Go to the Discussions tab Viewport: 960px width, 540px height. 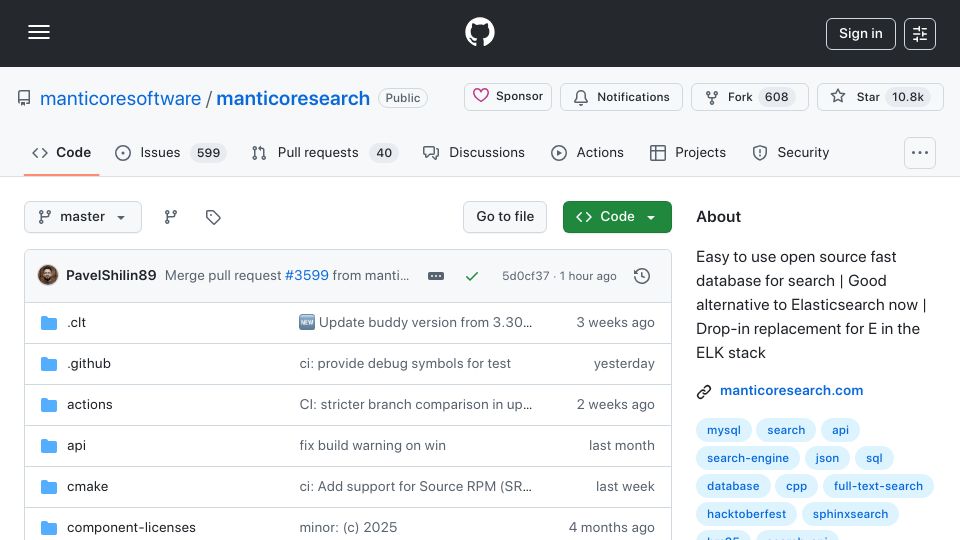pyautogui.click(x=473, y=152)
